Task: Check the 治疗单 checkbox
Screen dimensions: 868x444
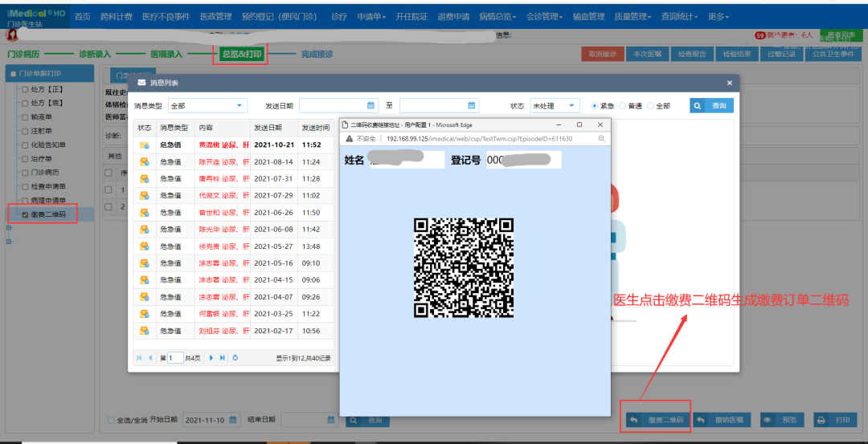Action: coord(25,159)
